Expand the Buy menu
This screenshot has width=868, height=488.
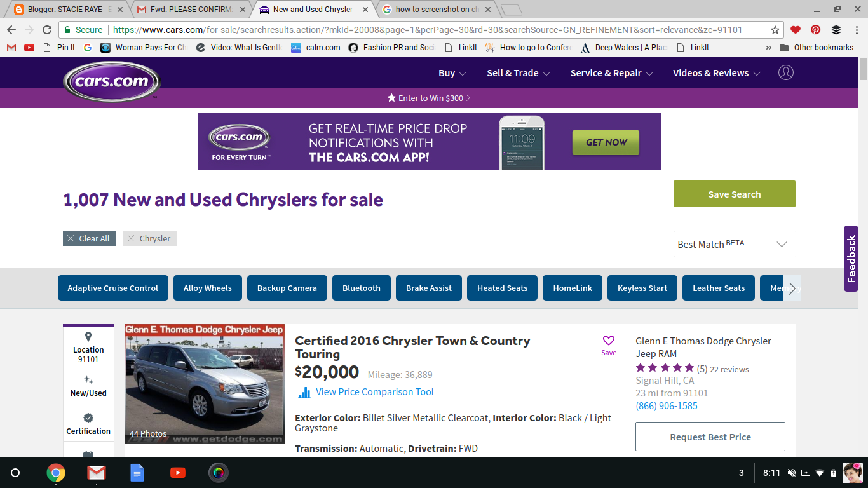pos(452,73)
